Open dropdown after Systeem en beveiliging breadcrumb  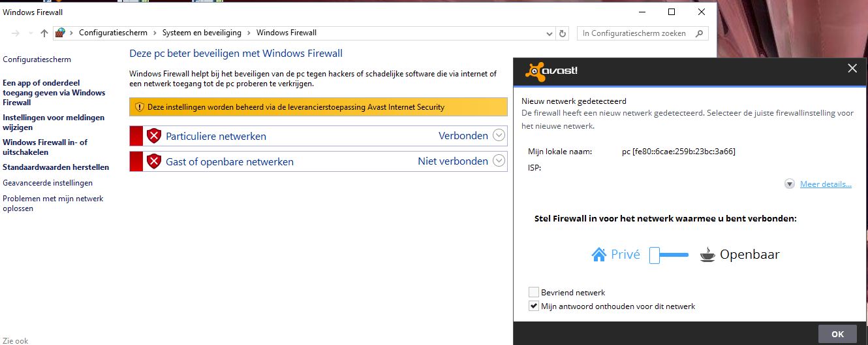coord(249,33)
